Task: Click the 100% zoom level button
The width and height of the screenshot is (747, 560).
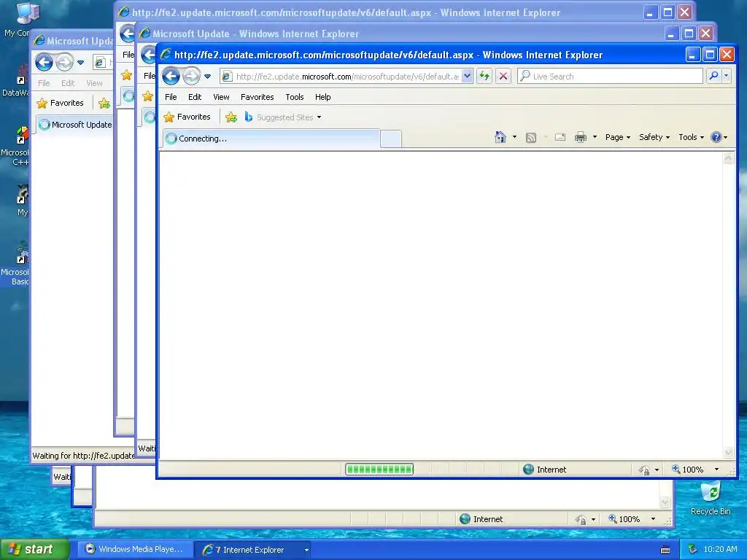Action: point(688,470)
